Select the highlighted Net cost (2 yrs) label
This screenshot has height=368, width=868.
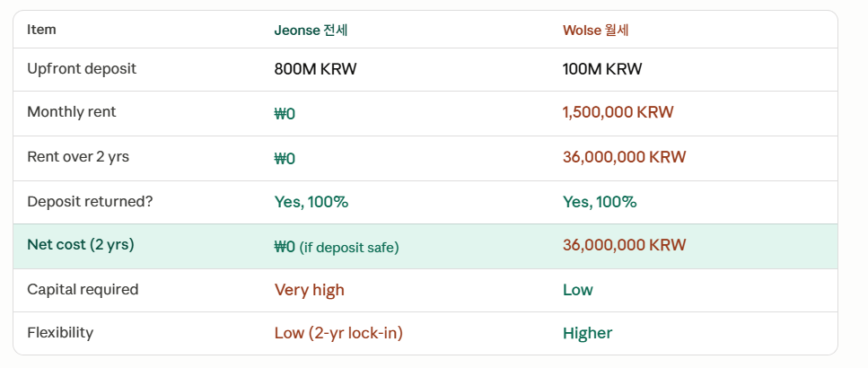(81, 245)
